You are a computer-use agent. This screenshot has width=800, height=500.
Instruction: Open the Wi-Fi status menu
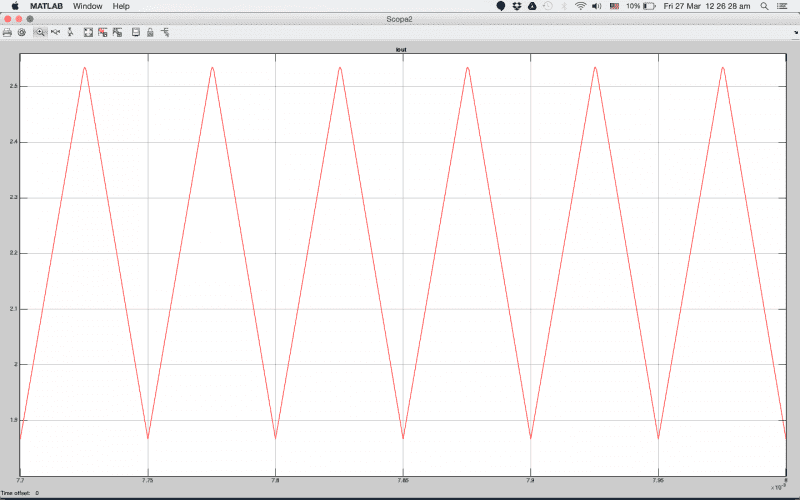[580, 6]
